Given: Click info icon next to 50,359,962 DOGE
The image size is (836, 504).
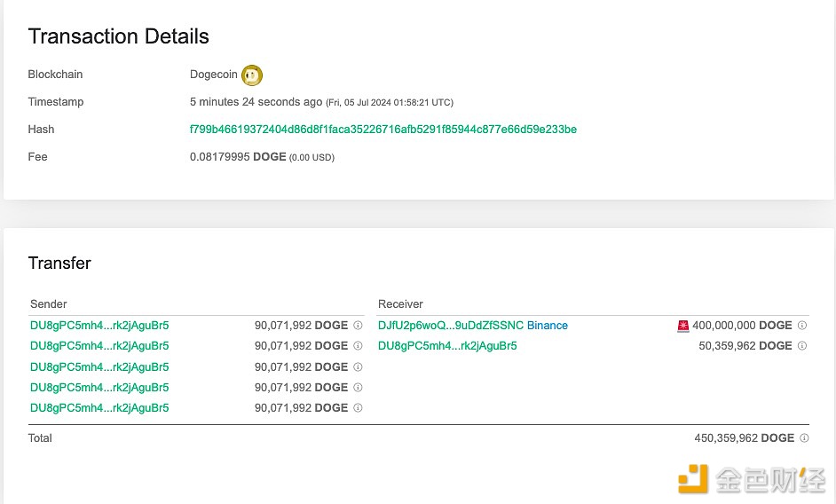Looking at the screenshot, I should point(802,346).
